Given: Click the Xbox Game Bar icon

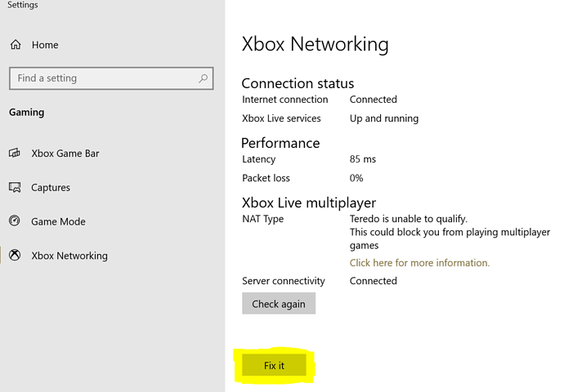Looking at the screenshot, I should coord(15,153).
